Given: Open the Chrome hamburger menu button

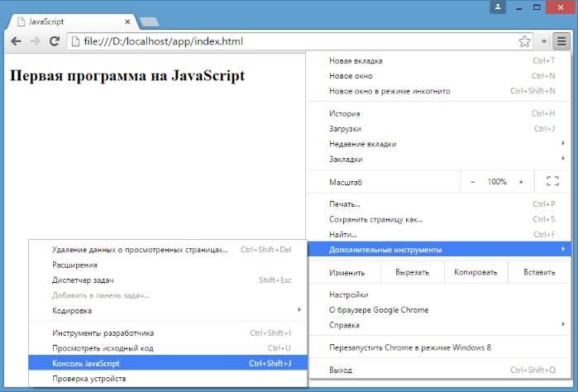Looking at the screenshot, I should (561, 41).
